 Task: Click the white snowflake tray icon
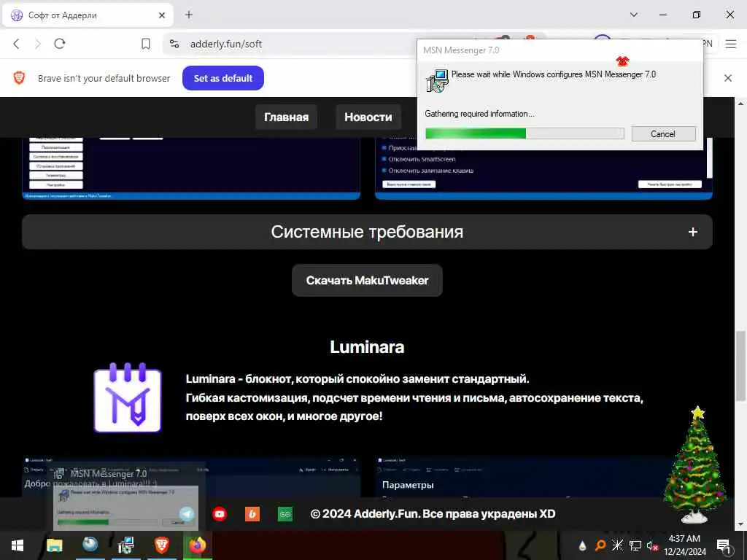617,545
